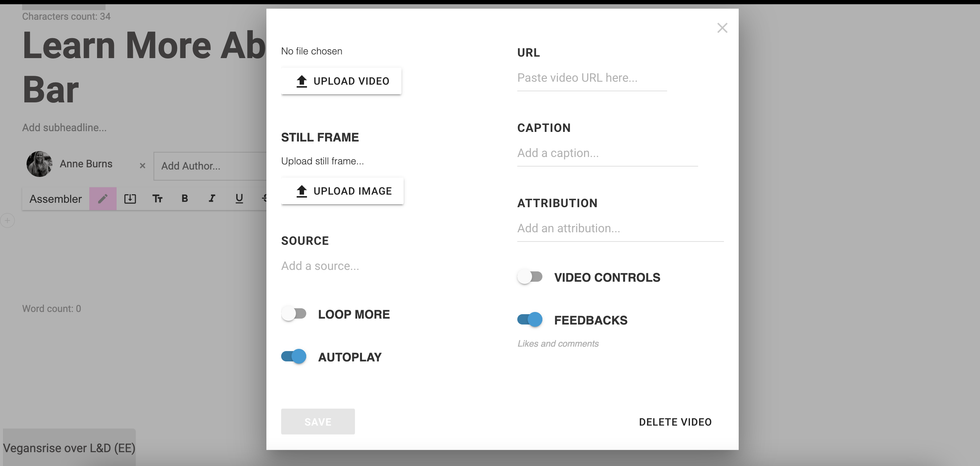Enable the Loop More toggle
The width and height of the screenshot is (980, 466).
pyautogui.click(x=293, y=314)
